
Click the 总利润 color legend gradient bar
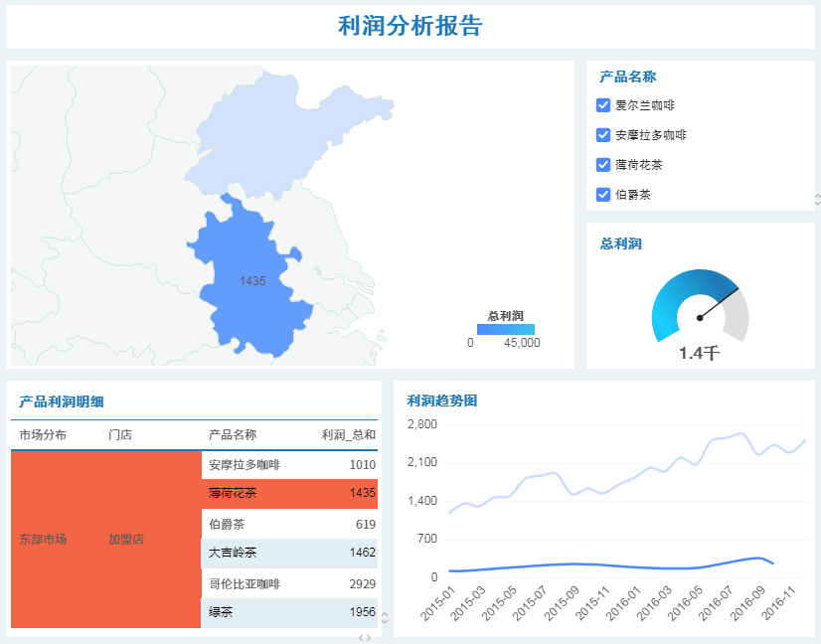[507, 329]
